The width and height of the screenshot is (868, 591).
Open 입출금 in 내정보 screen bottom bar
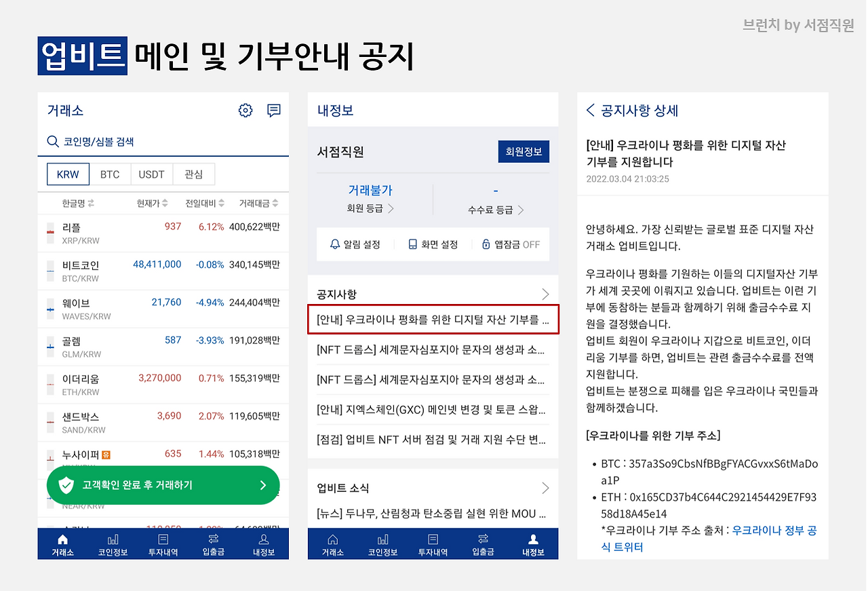[x=484, y=545]
